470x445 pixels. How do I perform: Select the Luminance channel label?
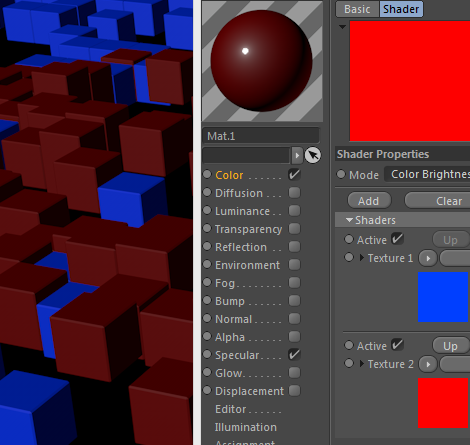coord(242,211)
